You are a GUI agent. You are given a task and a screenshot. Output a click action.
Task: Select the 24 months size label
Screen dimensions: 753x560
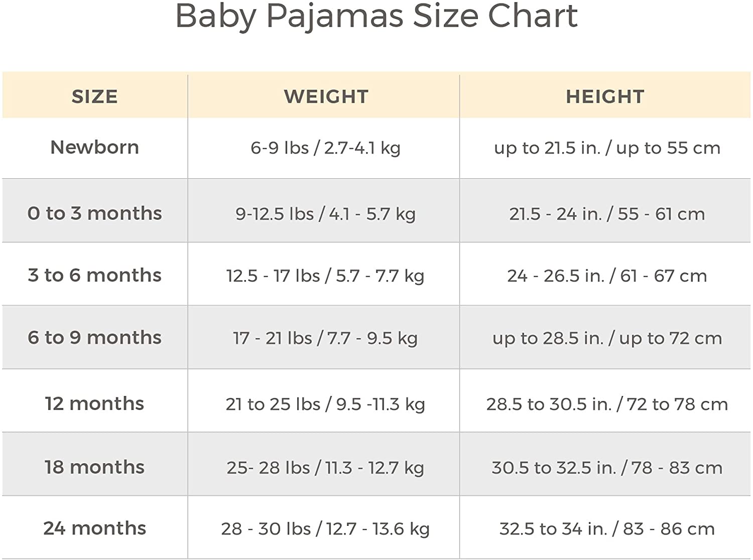94,528
